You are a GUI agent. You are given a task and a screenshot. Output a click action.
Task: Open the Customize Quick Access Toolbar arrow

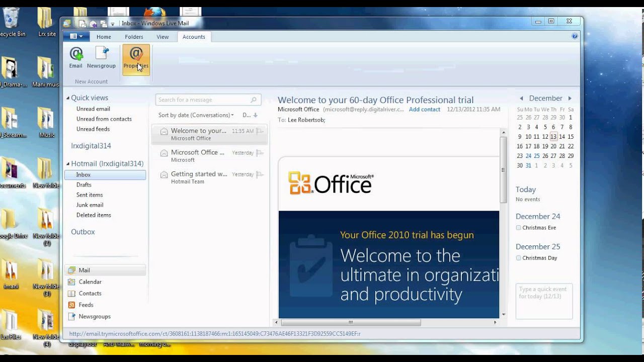113,24
